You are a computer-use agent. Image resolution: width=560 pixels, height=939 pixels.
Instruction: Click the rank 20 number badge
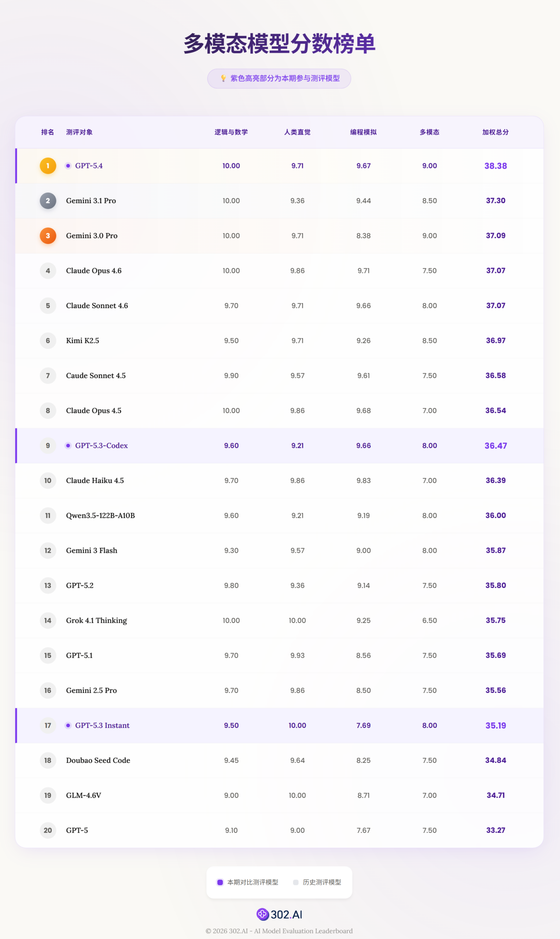(x=48, y=830)
